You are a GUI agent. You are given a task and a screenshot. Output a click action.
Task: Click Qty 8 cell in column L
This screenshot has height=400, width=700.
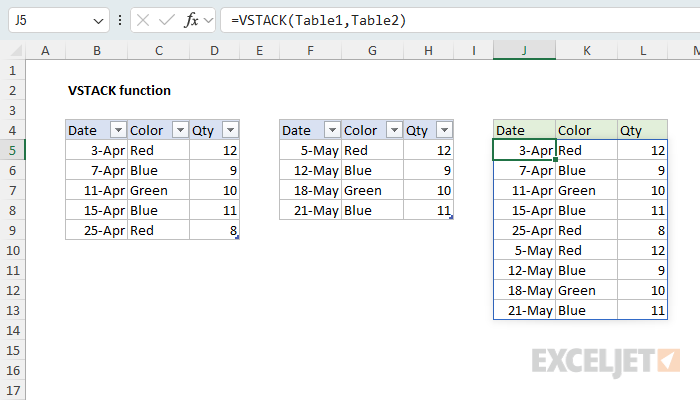(643, 230)
